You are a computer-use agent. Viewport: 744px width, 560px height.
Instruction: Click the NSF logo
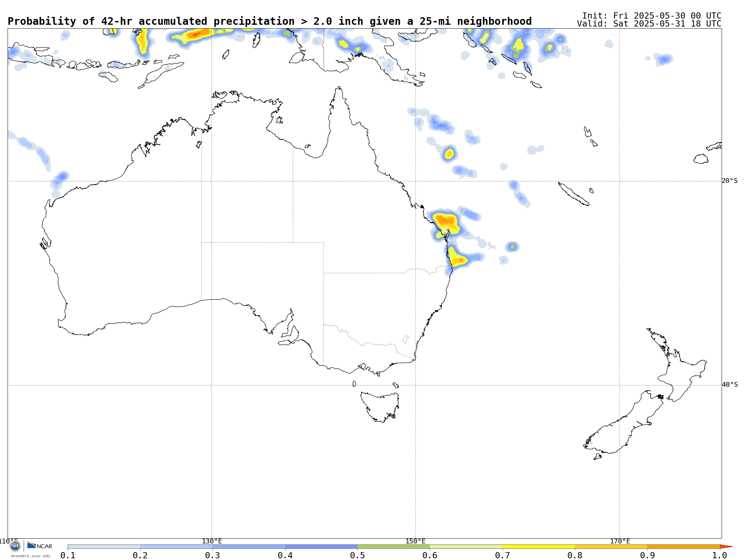[15, 546]
